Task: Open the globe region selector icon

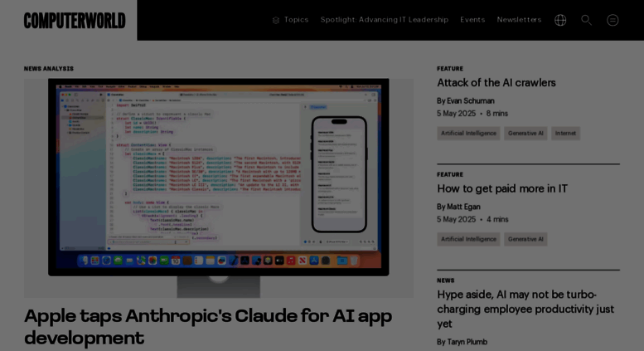Action: click(x=560, y=20)
